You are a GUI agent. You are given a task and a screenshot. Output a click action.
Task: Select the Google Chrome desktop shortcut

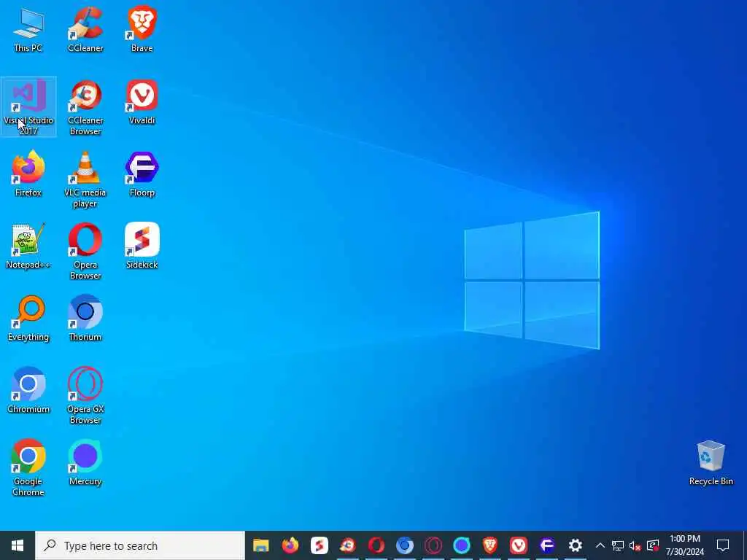(x=28, y=468)
